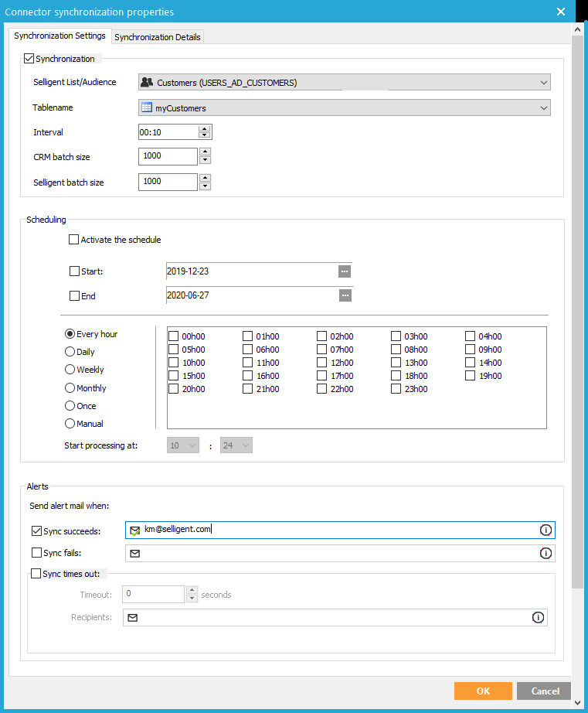
Task: Click the Cancel button
Action: point(545,691)
